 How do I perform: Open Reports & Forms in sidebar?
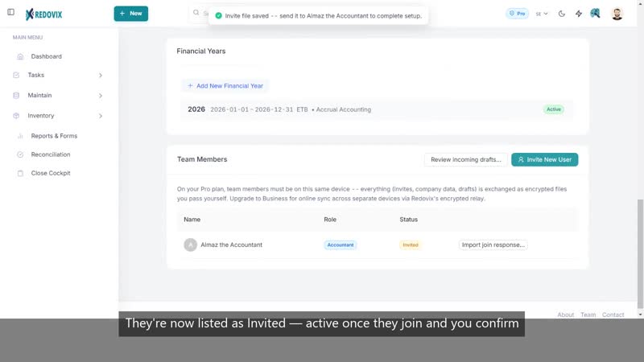54,136
